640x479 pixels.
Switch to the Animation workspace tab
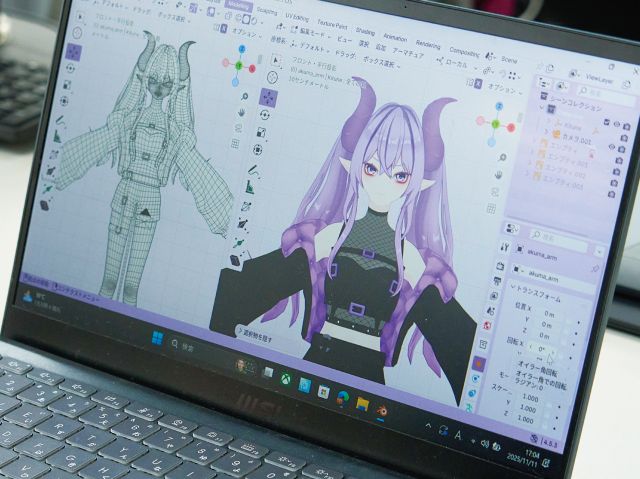pyautogui.click(x=395, y=38)
